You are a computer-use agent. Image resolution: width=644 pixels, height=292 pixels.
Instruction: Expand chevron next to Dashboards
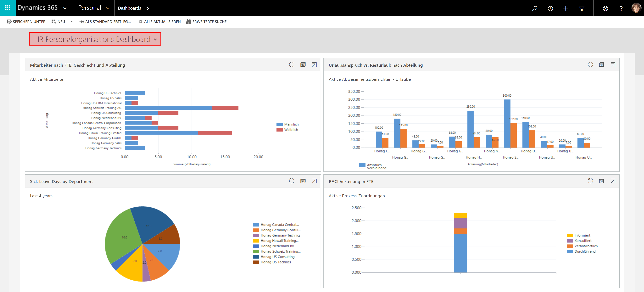148,8
